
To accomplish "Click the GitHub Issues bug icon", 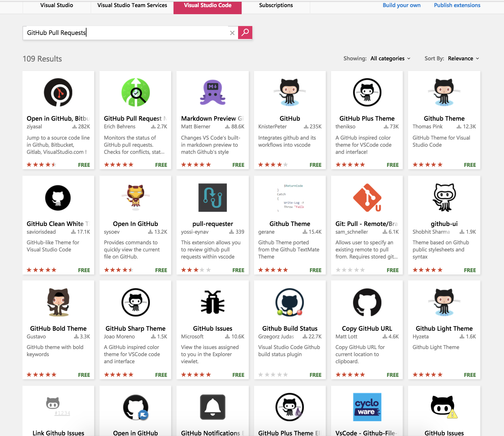I will [x=212, y=302].
